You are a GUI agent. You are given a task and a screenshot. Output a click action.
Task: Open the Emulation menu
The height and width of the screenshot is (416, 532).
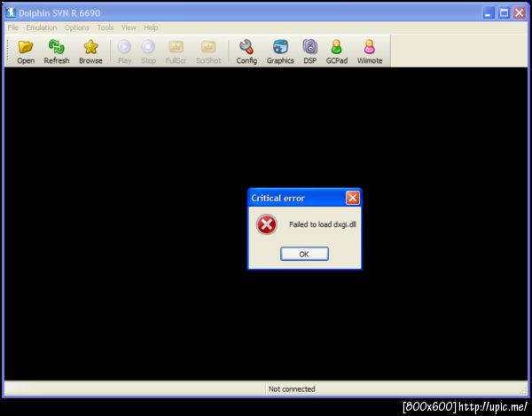[42, 27]
